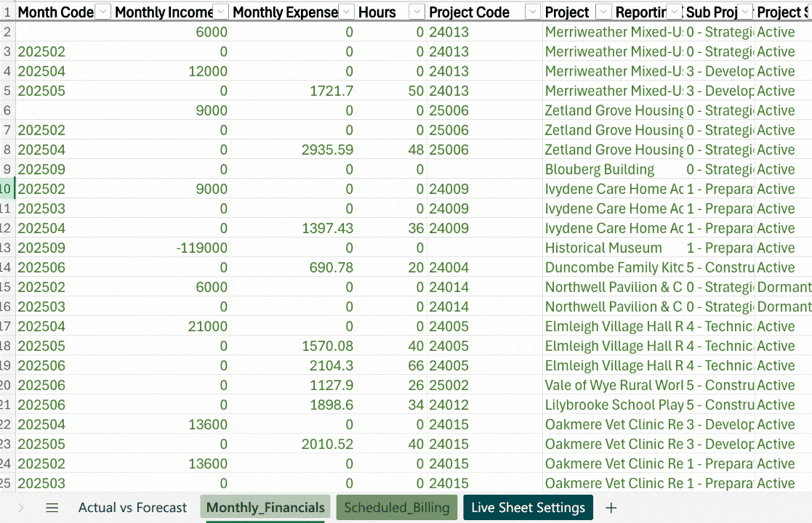Screen dimensions: 812x523
Task: Open Project column filter dropdown
Action: 603,12
